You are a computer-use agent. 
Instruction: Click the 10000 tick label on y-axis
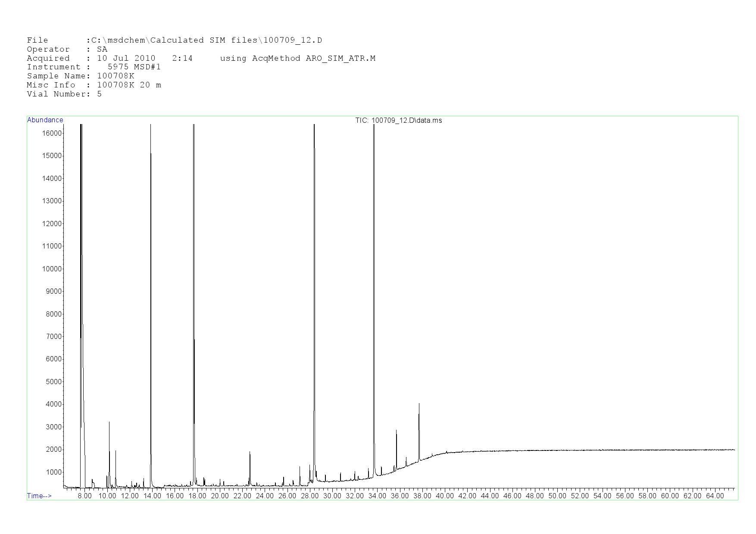coord(52,269)
